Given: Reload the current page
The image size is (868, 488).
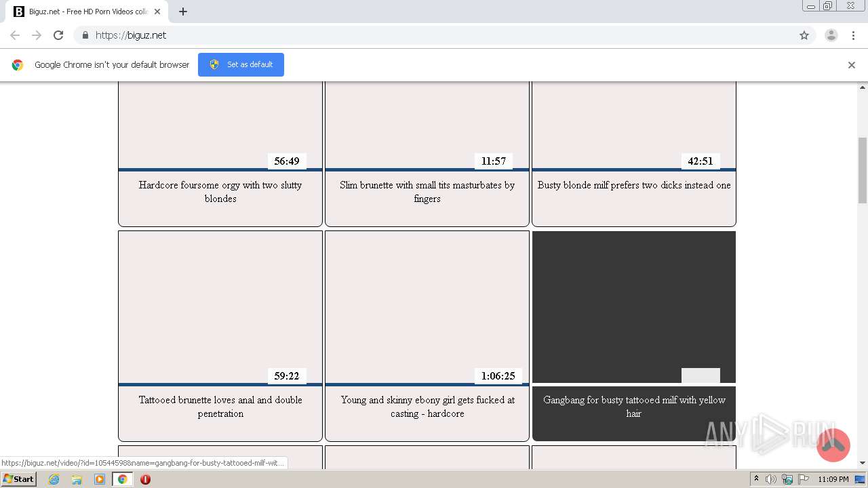Looking at the screenshot, I should point(58,35).
